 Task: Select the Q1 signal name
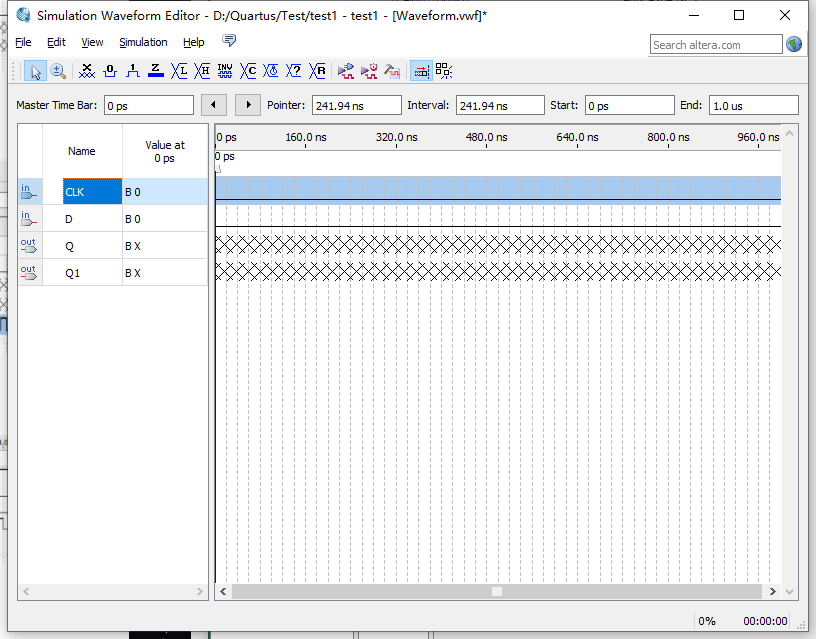click(x=72, y=273)
